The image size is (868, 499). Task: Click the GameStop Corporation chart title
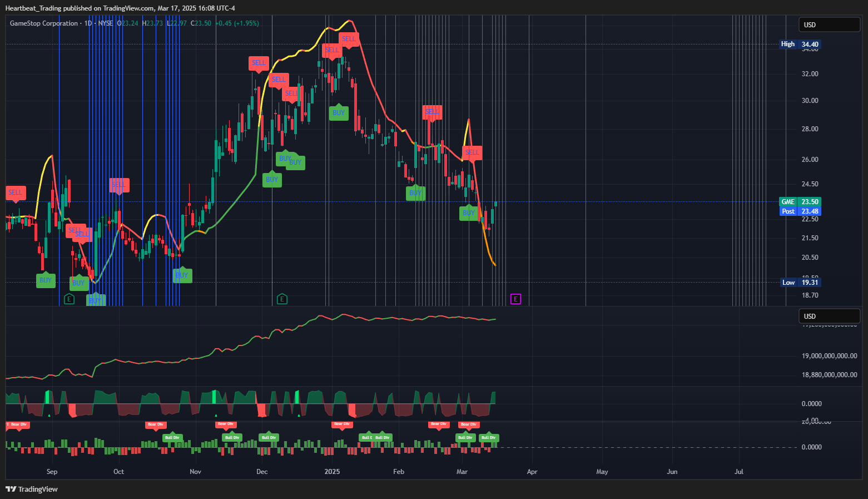[x=44, y=23]
